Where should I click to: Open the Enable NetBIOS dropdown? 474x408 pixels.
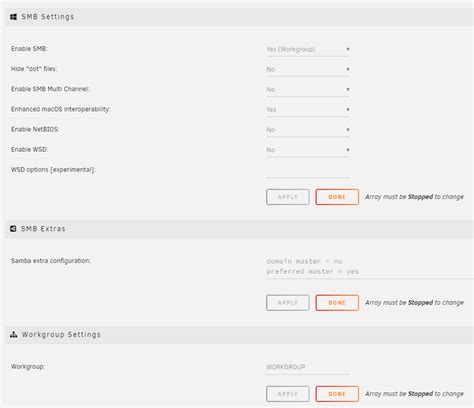tap(308, 130)
